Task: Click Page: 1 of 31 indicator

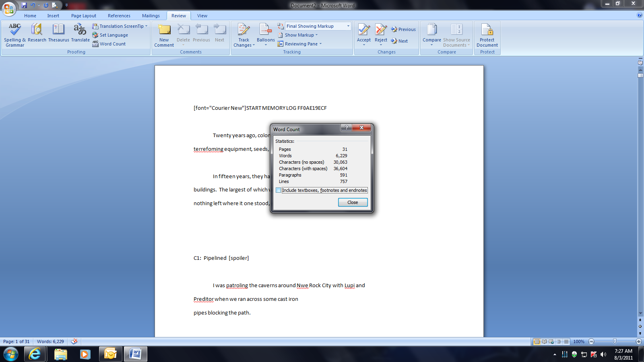Action: 17,341
